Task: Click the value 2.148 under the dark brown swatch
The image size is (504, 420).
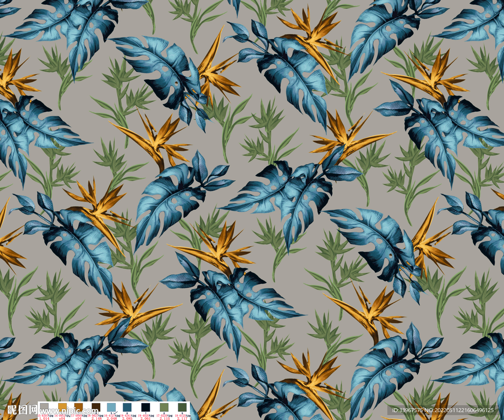Action: coord(97,419)
